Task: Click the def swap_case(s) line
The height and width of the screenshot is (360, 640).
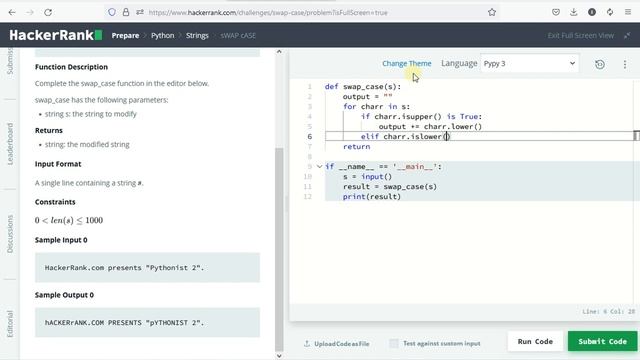Action: pos(363,87)
